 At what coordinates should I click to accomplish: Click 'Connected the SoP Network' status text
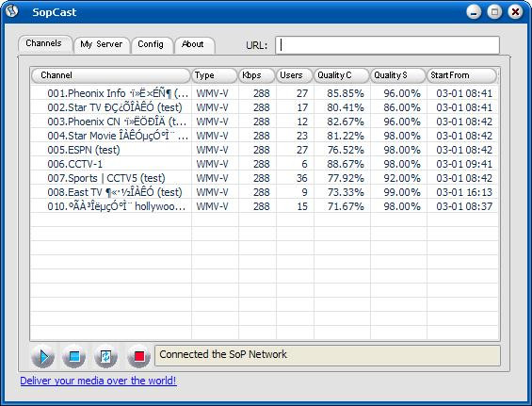(223, 354)
